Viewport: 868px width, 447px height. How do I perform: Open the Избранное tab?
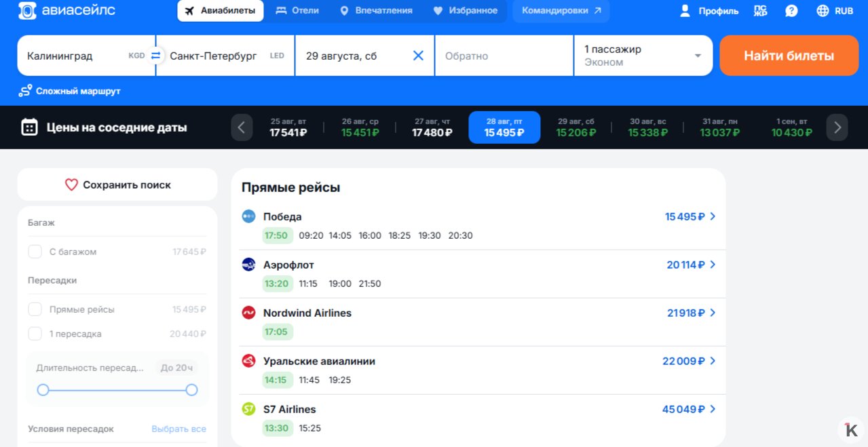point(466,11)
